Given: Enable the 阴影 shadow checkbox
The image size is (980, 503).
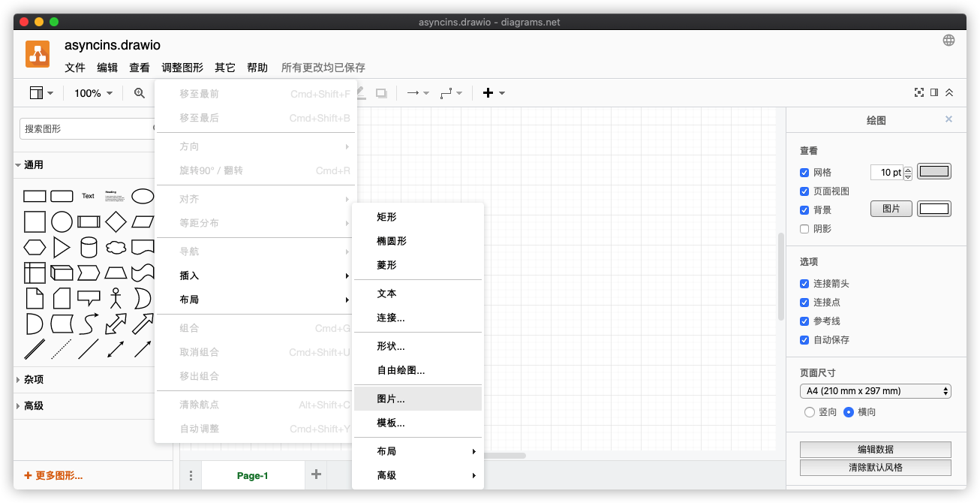Looking at the screenshot, I should coord(804,229).
